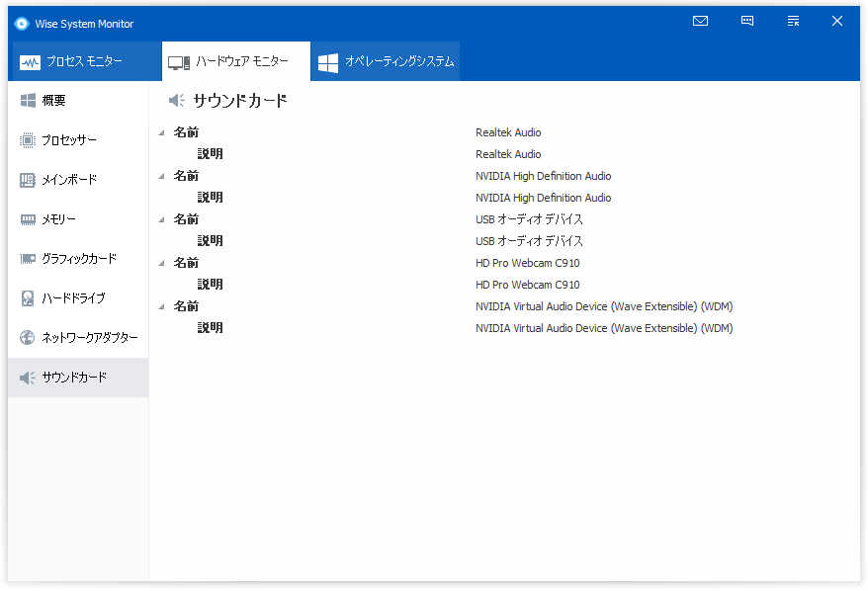Click the sidebar sound card speaker icon
This screenshot has height=591, width=868.
(27, 378)
